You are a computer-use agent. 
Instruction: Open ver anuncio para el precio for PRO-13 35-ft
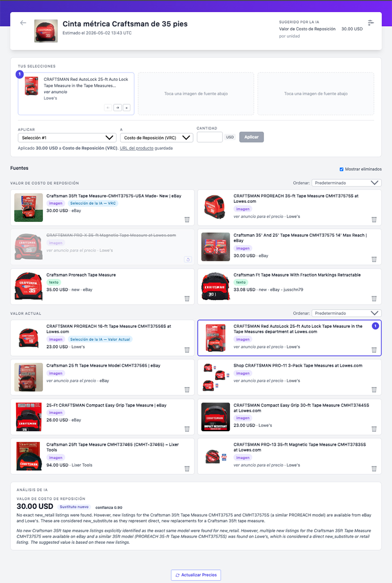259,465
